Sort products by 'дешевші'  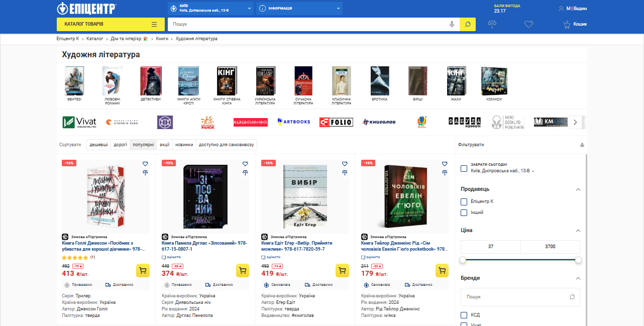click(x=98, y=145)
